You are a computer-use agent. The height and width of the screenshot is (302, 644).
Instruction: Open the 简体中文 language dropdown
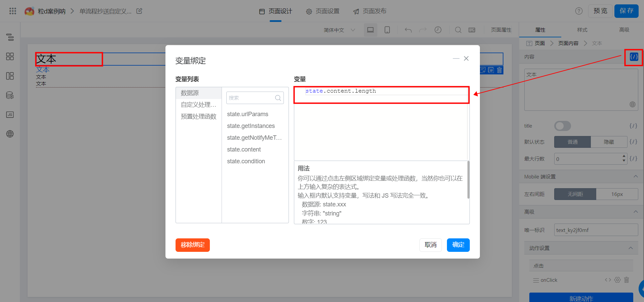pos(339,30)
